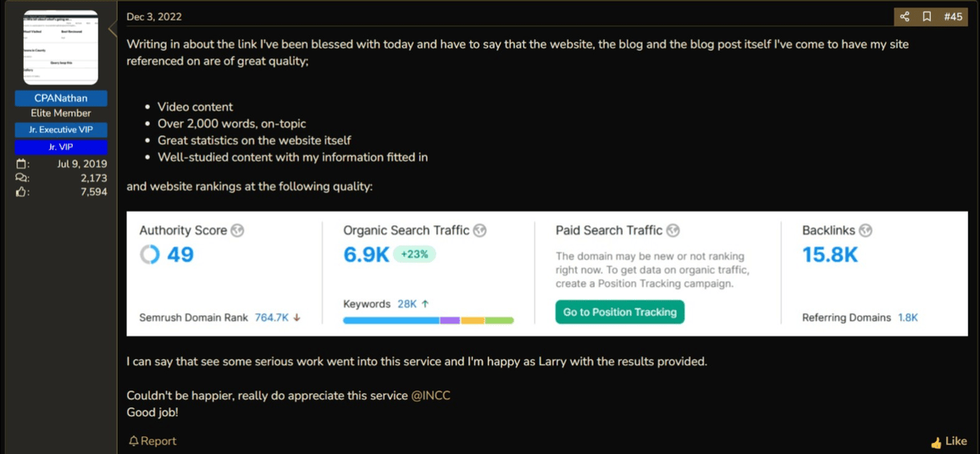Image resolution: width=980 pixels, height=454 pixels.
Task: Click the Go to Position Tracking button
Action: coord(620,312)
